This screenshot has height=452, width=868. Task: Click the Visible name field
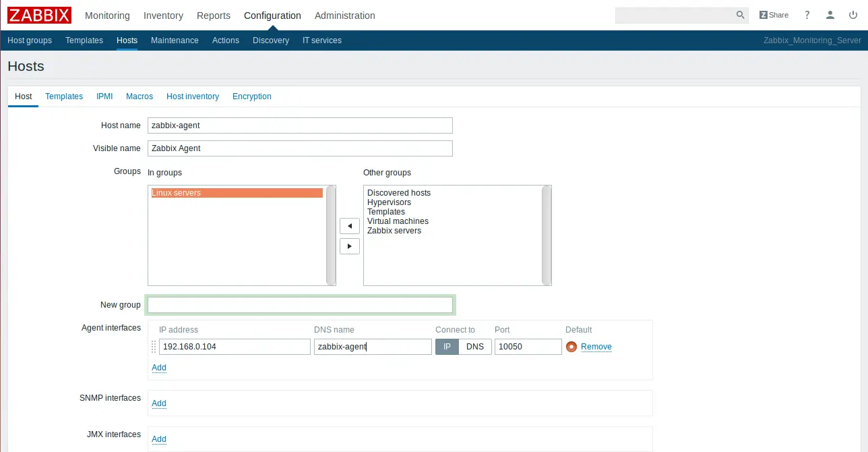tap(300, 148)
